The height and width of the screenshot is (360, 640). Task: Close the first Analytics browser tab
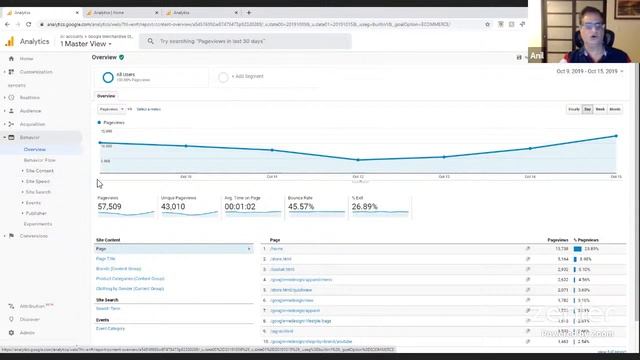77,13
